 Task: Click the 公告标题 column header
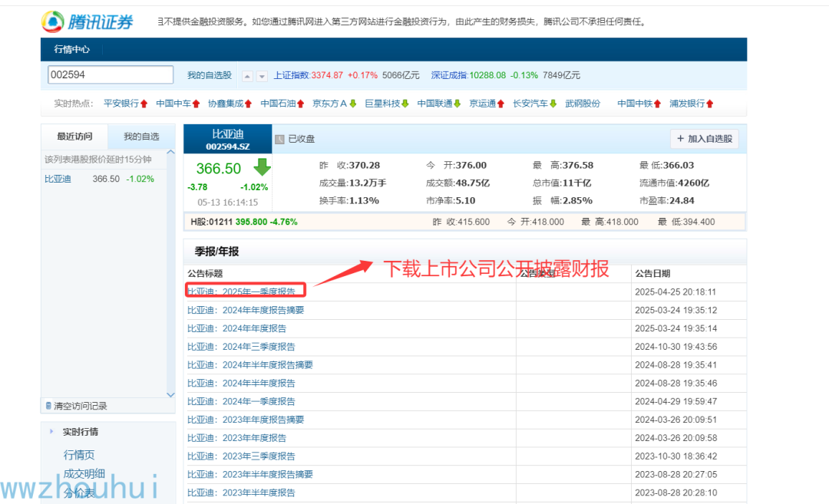[x=205, y=273]
